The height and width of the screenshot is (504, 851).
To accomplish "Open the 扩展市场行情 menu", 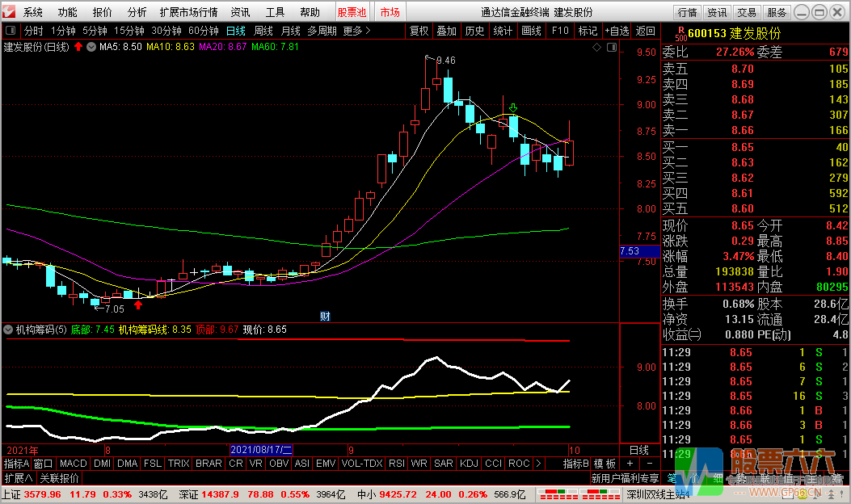I will point(188,12).
